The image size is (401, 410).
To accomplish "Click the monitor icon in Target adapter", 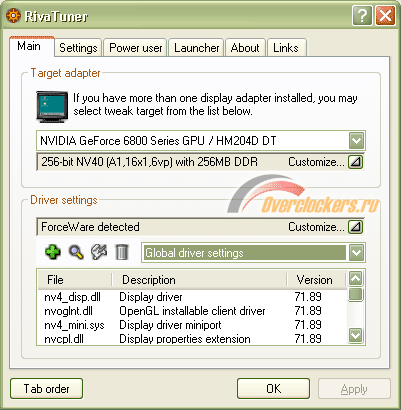I will (x=52, y=107).
